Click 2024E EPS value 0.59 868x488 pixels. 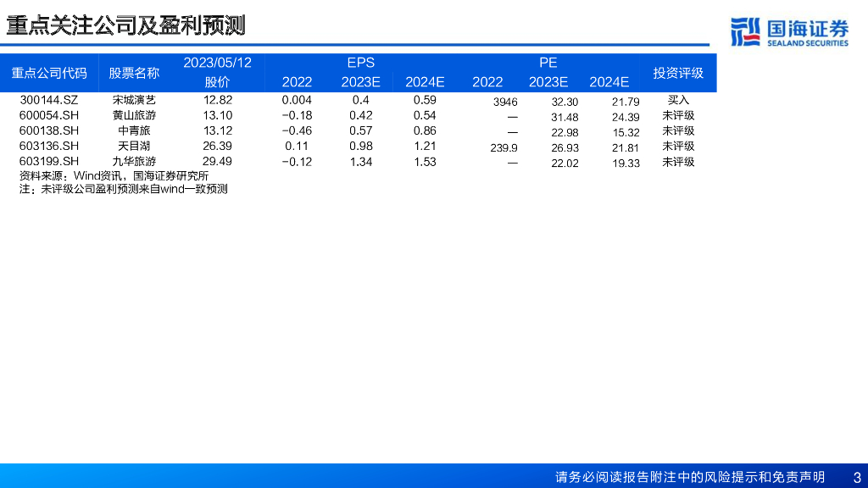(426, 100)
